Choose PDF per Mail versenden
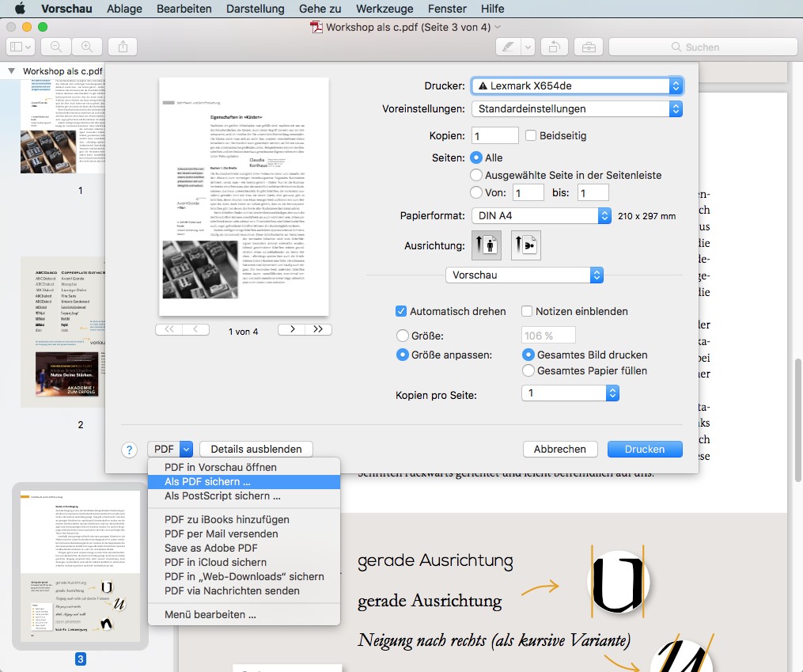The width and height of the screenshot is (803, 672). [x=244, y=533]
